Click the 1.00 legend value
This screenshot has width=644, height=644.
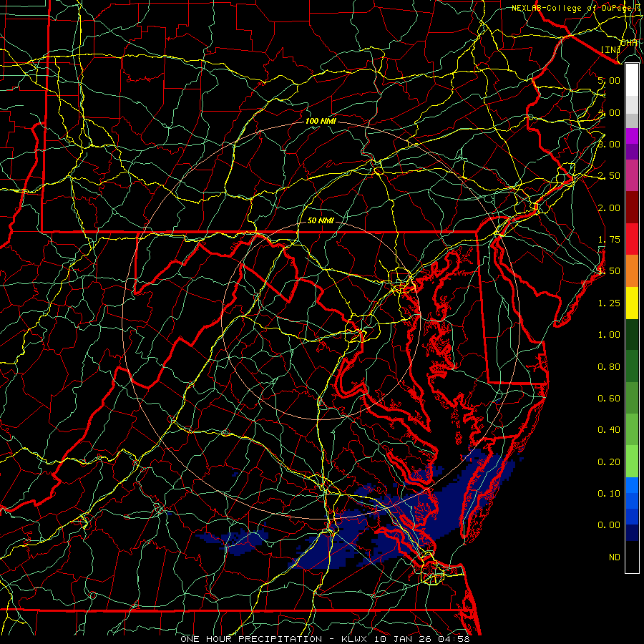pyautogui.click(x=609, y=335)
